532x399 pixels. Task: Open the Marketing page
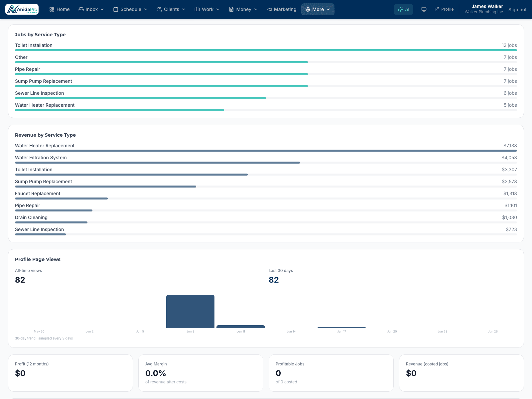click(282, 9)
